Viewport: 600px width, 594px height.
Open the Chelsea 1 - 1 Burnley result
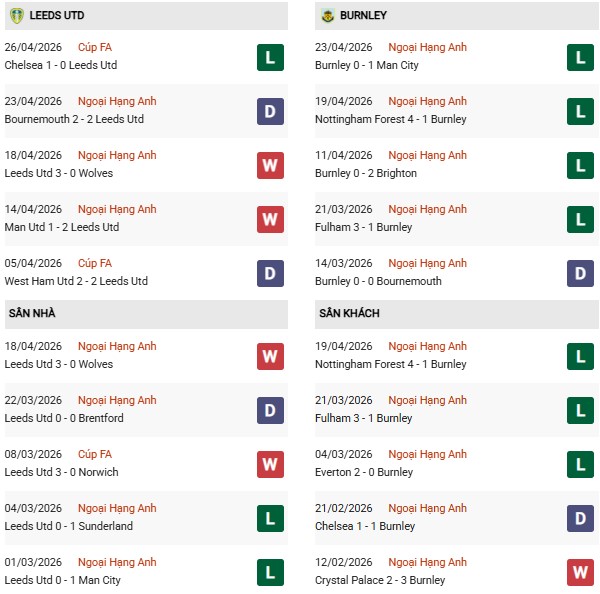[x=366, y=526]
